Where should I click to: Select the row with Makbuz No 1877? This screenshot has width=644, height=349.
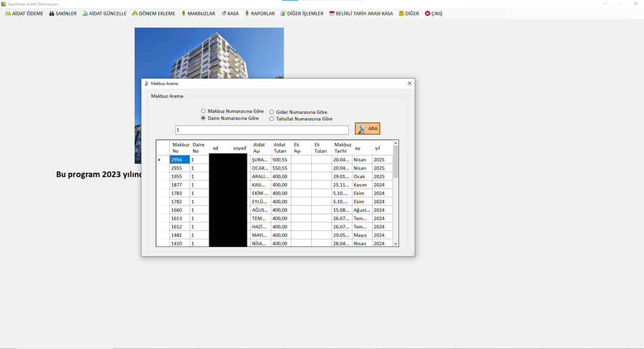coord(179,185)
